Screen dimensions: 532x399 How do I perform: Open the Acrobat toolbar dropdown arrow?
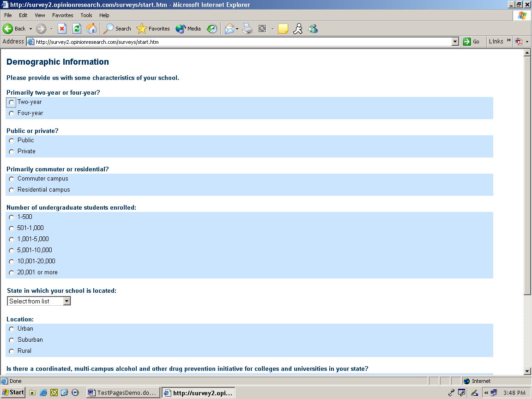tap(527, 42)
